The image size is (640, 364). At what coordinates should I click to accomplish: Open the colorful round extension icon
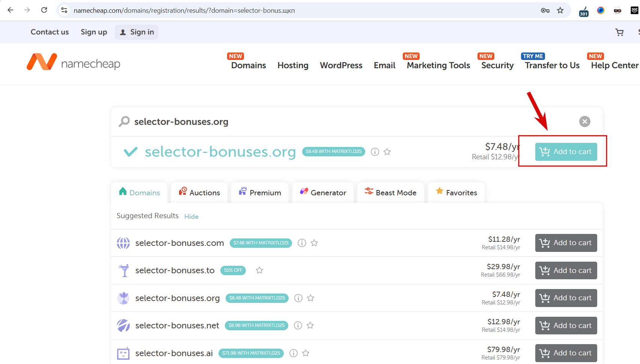point(601,10)
